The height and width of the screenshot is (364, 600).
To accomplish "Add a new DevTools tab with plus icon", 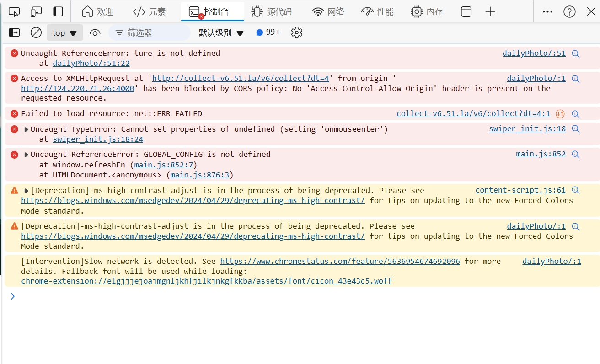I will tap(490, 12).
